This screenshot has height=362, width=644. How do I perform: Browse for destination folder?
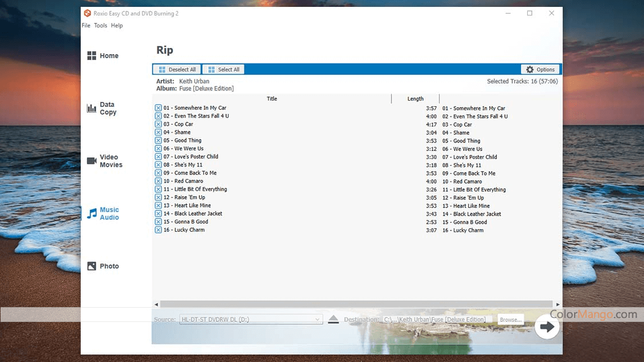510,320
